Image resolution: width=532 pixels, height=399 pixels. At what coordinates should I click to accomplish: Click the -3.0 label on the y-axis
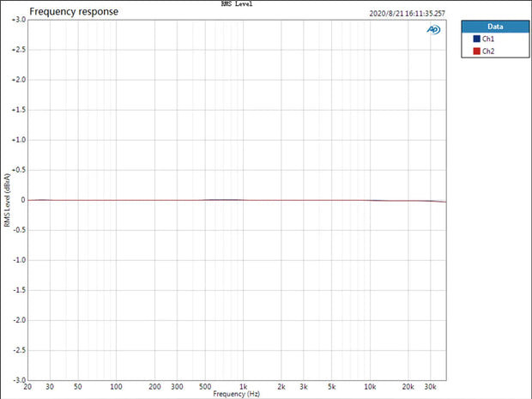point(17,379)
